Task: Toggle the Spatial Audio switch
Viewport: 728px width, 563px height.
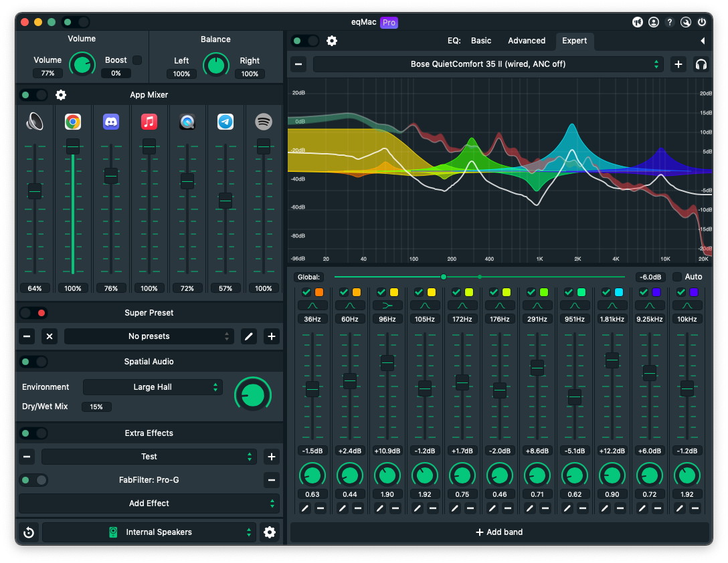Action: pyautogui.click(x=33, y=362)
